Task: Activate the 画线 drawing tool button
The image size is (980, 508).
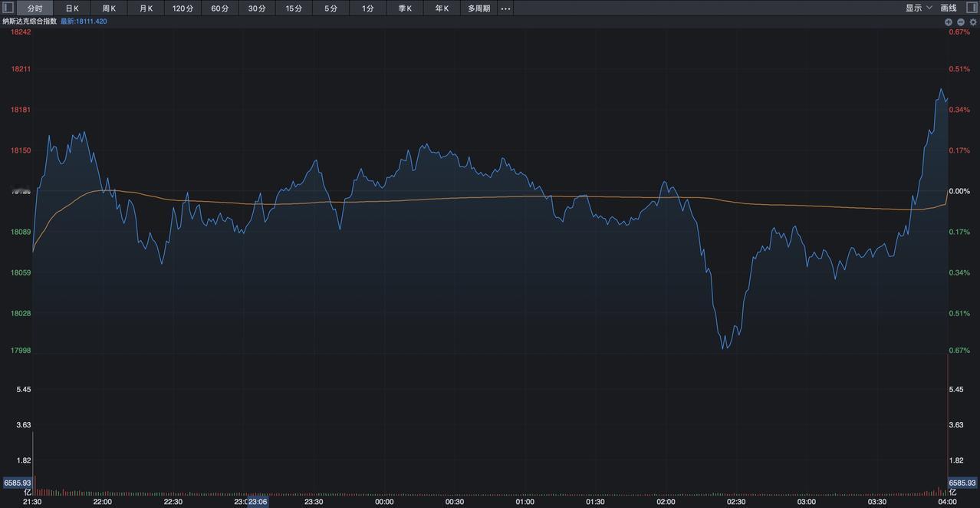Action: coord(949,8)
